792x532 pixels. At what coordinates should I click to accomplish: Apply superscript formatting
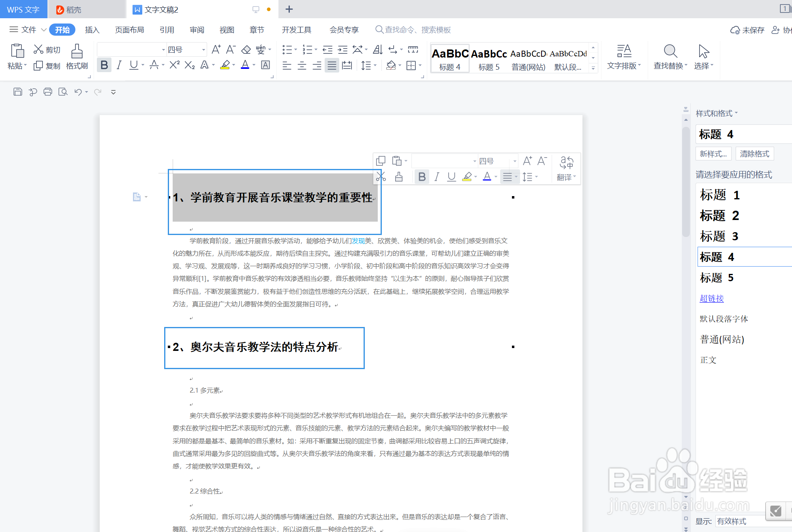[x=175, y=65]
